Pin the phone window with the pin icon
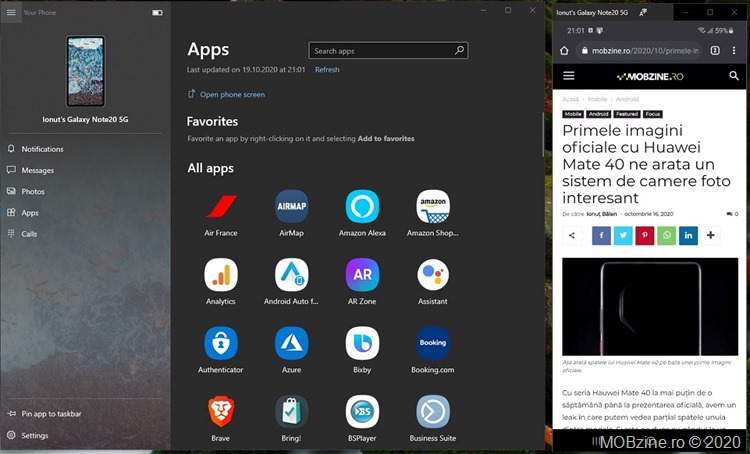Image resolution: width=750 pixels, height=454 pixels. (x=643, y=12)
